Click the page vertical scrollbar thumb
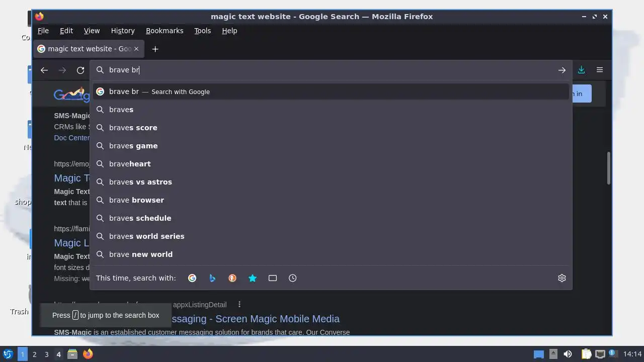Screen dimensions: 644x362 pos(609,168)
